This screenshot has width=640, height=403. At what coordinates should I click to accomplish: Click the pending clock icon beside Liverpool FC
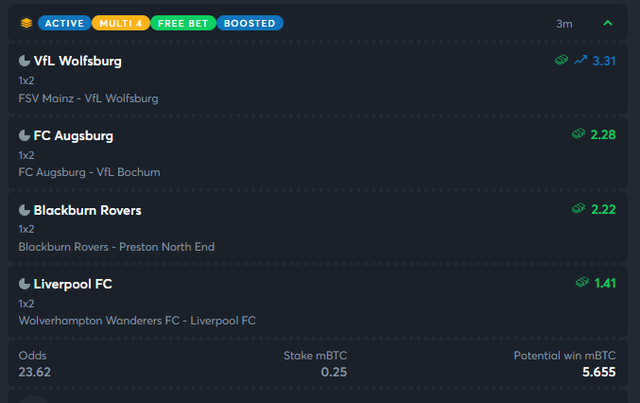pos(24,284)
